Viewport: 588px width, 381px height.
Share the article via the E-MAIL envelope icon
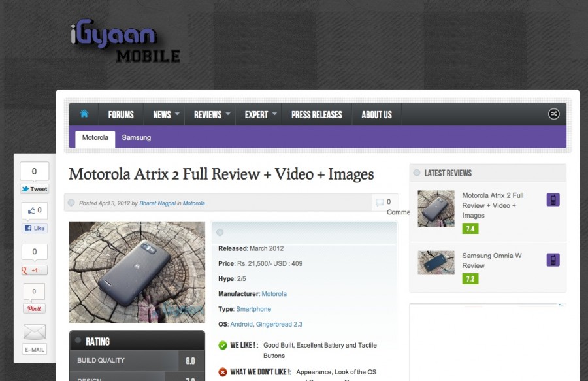(x=35, y=332)
